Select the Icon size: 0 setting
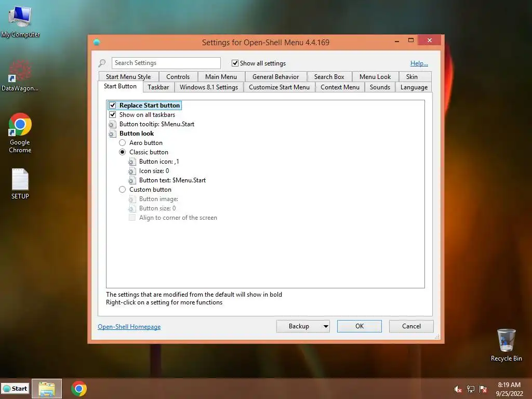 click(x=154, y=171)
